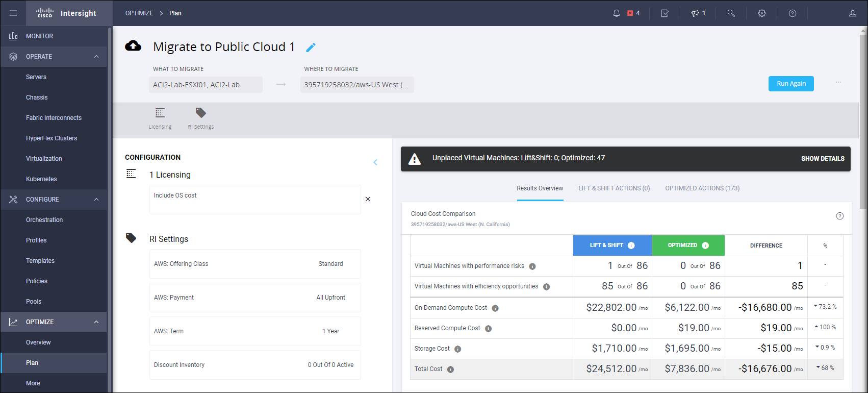
Task: View the 4 critical alarms indicator
Action: (633, 13)
